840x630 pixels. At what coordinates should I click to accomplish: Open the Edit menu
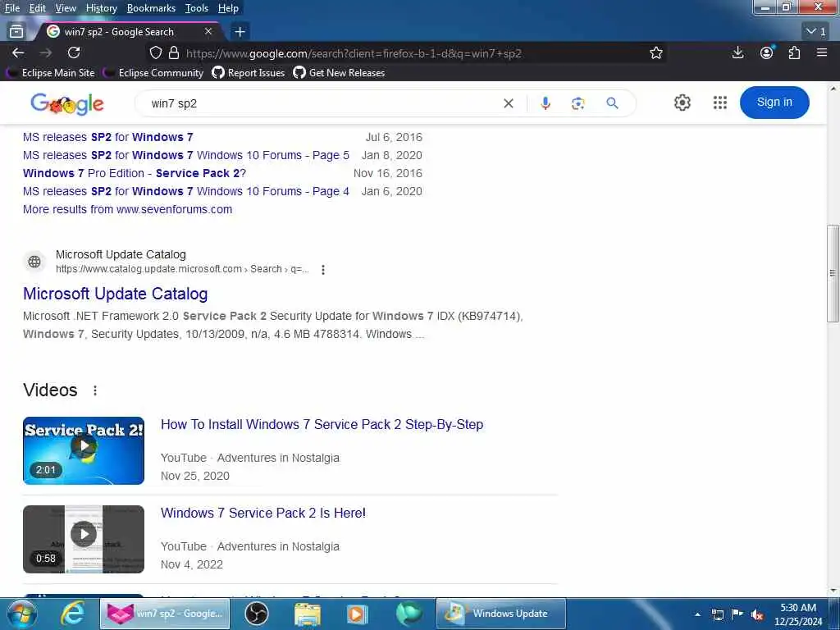pyautogui.click(x=38, y=8)
